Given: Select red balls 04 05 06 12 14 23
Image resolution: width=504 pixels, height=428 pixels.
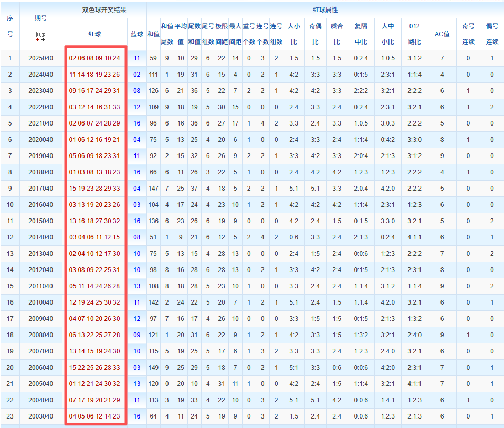Looking at the screenshot, I should point(94,416).
